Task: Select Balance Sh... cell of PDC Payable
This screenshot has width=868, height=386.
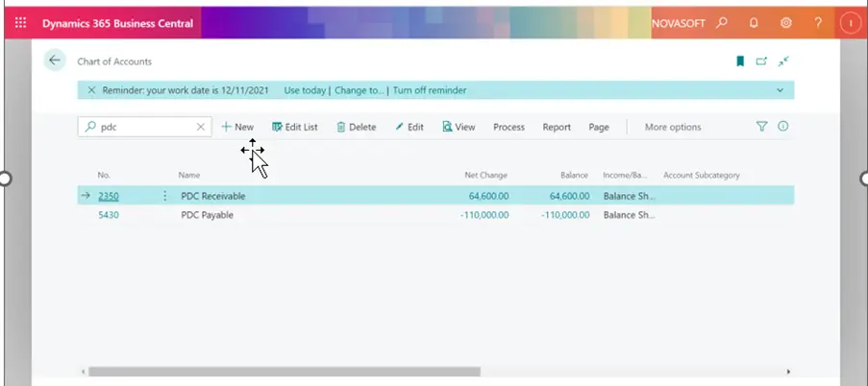Action: [629, 214]
